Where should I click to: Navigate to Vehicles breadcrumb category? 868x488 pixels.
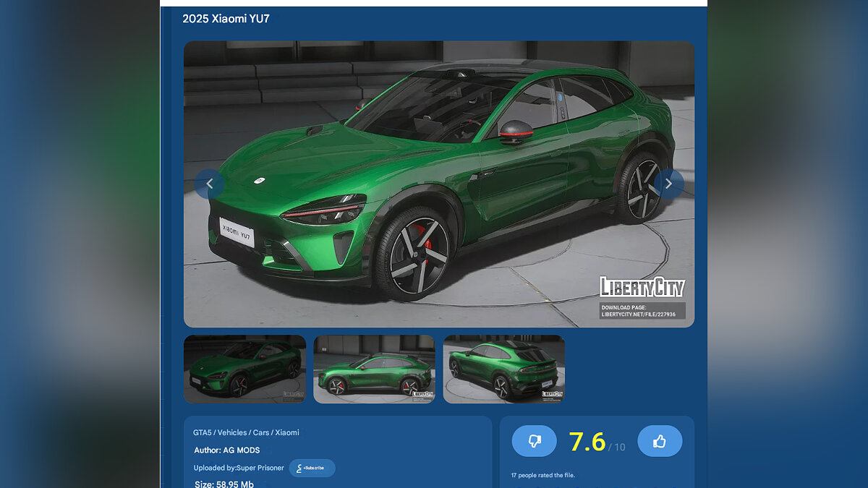coord(232,432)
